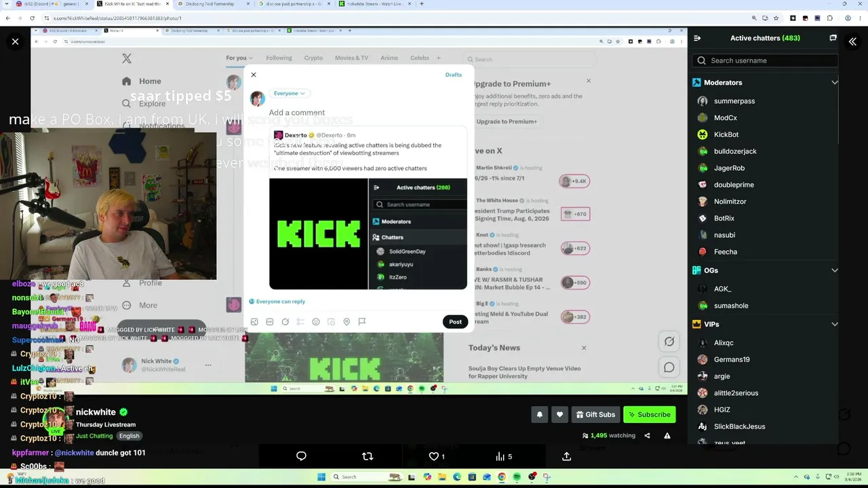The image size is (868, 488).
Task: Select OG chatter sumashole
Action: click(731, 306)
